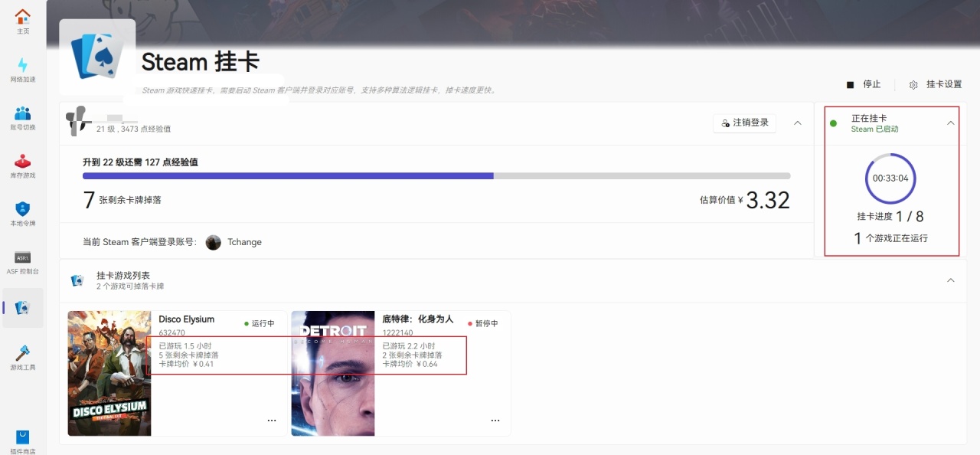980x455 pixels.
Task: Click Tchange account name
Action: (244, 242)
